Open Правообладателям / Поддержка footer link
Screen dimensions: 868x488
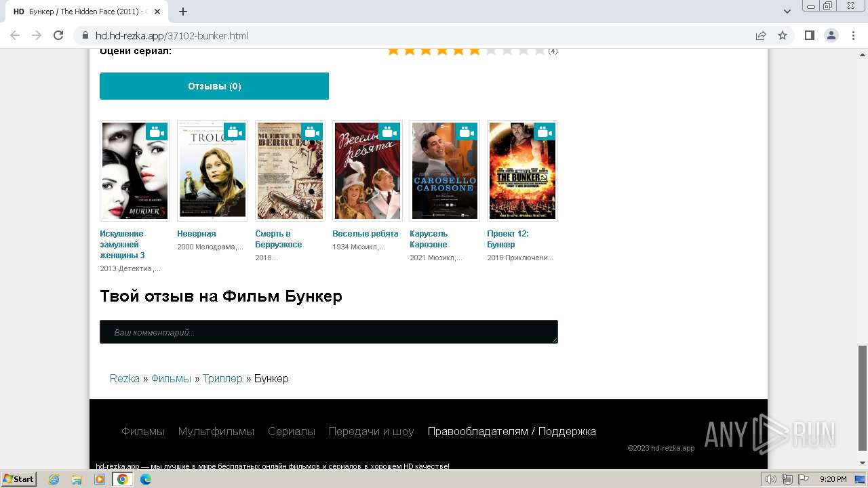[x=512, y=431]
